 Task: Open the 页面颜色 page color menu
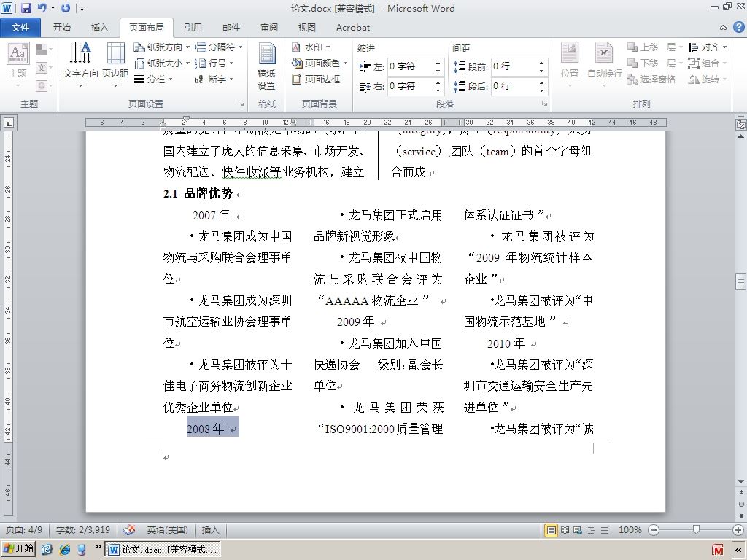[320, 63]
